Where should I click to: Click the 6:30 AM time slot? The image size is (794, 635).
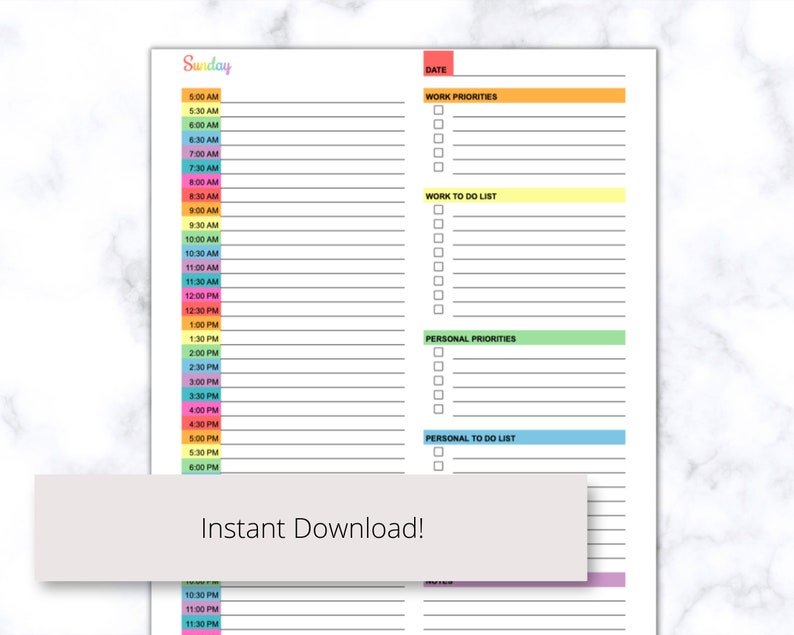click(x=202, y=139)
